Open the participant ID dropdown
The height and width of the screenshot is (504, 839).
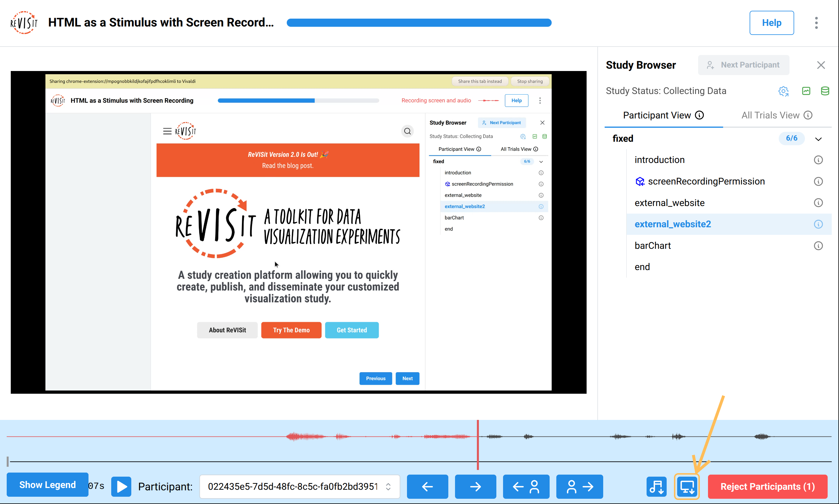click(300, 486)
